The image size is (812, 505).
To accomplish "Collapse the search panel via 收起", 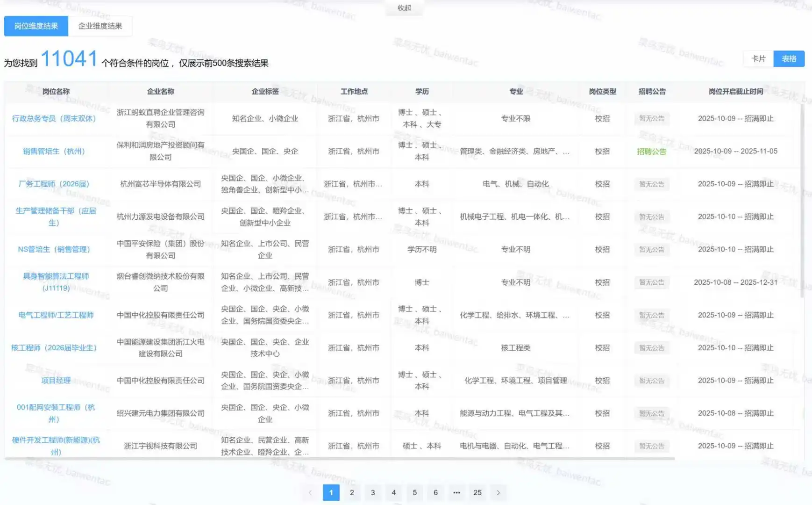I will click(404, 7).
